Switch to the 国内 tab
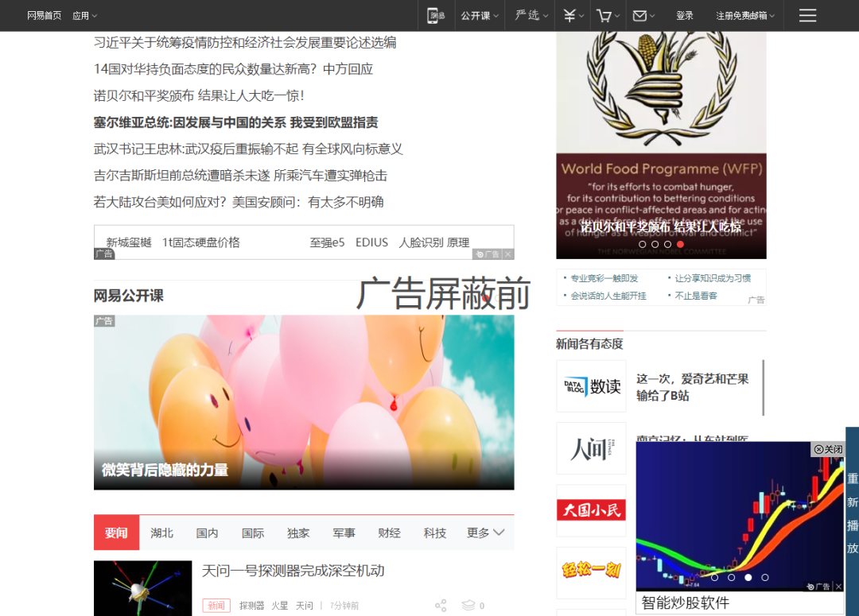The image size is (859, 616). pyautogui.click(x=207, y=533)
